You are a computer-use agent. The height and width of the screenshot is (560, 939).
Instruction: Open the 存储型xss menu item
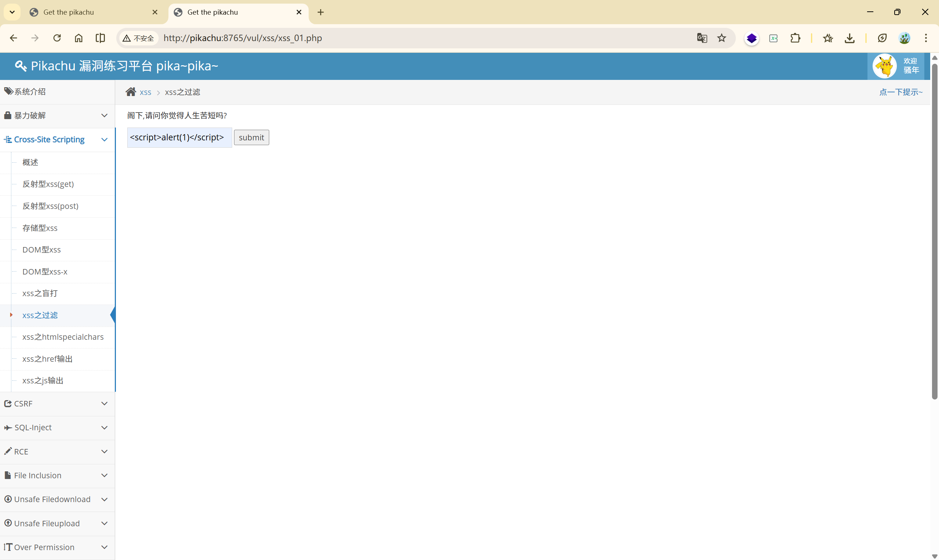40,228
